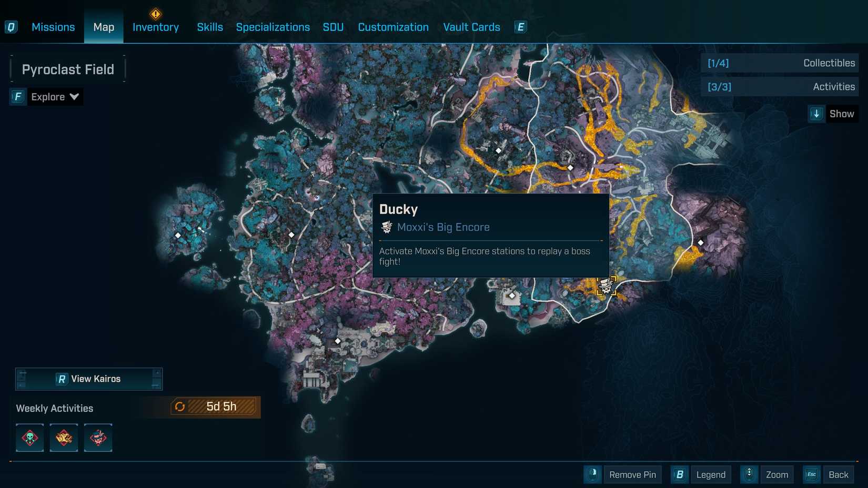Screen dimensions: 868x488
Task: Click the Moxxi icon in the Ducky tooltip
Action: click(x=387, y=227)
